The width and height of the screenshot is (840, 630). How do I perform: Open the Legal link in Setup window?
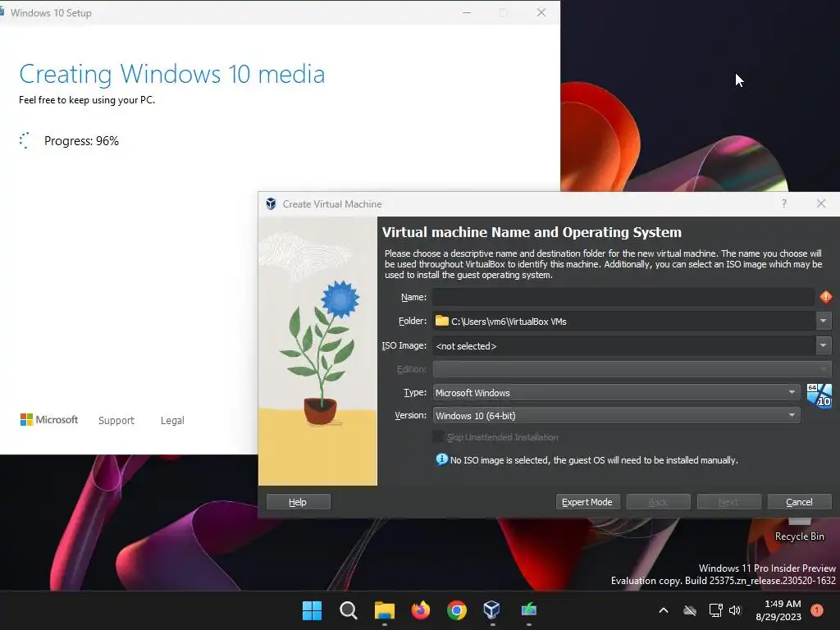click(x=172, y=421)
